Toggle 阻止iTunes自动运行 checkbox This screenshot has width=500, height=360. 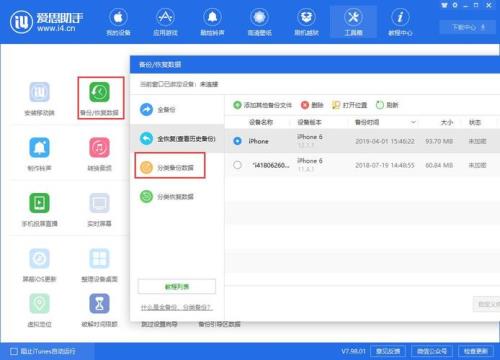(14, 351)
